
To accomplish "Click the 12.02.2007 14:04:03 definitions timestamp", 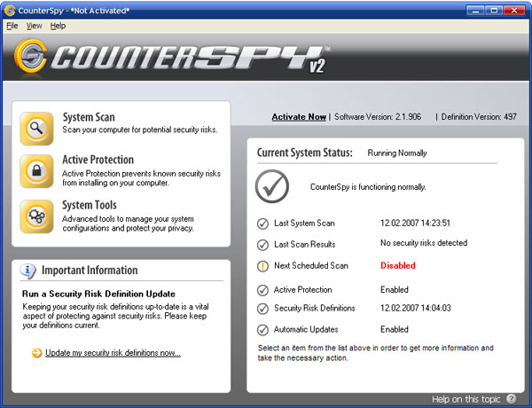I will tap(416, 308).
